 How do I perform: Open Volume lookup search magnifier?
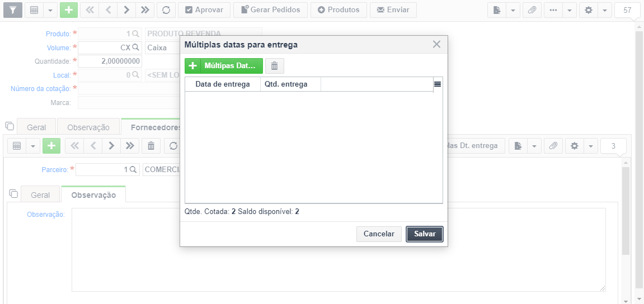tap(135, 47)
